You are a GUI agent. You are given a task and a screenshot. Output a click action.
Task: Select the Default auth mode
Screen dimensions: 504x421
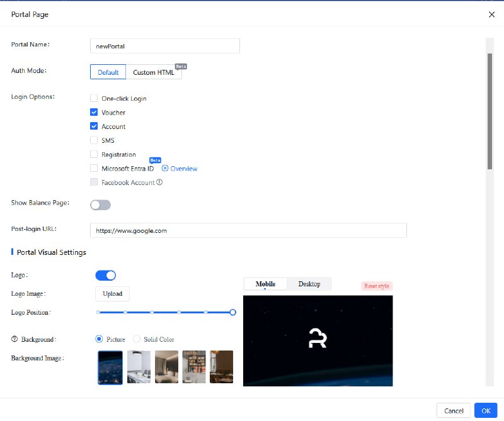(x=108, y=72)
